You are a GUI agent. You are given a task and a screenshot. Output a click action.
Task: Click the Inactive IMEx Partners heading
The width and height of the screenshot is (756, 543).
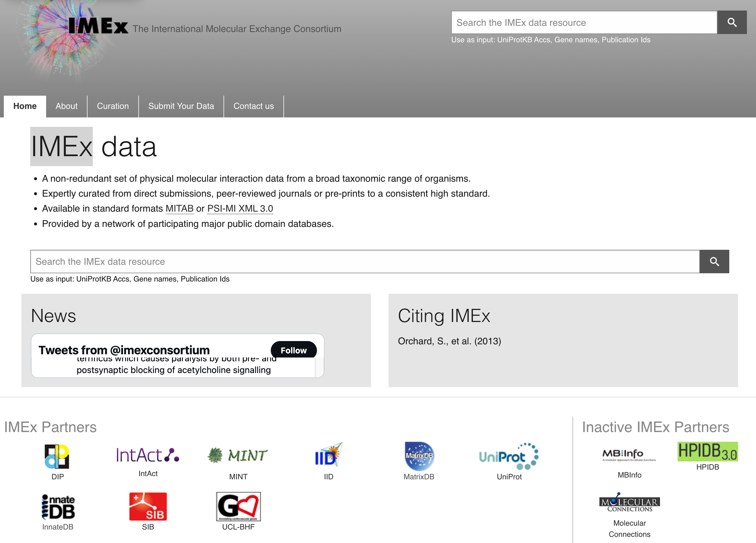click(x=655, y=427)
